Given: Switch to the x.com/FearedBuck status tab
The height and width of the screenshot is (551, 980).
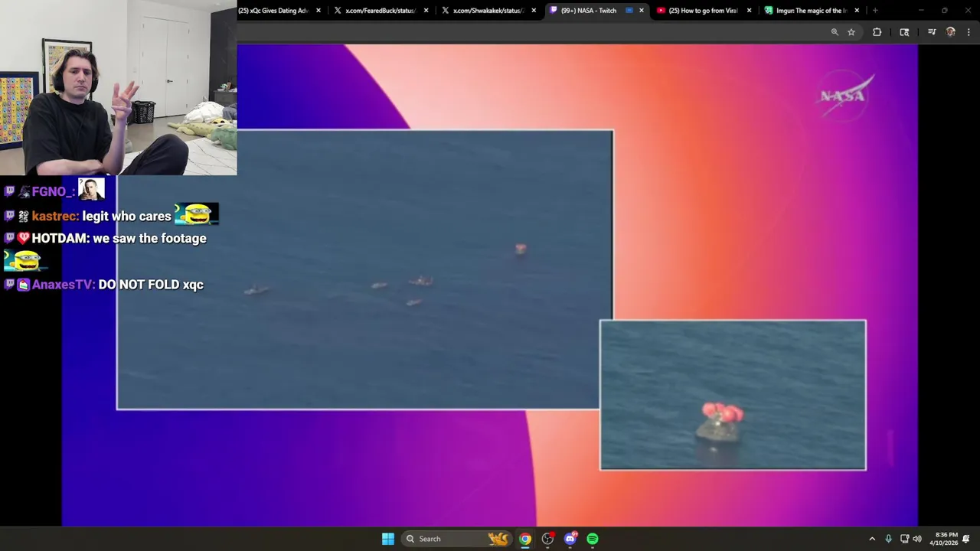Looking at the screenshot, I should point(381,11).
